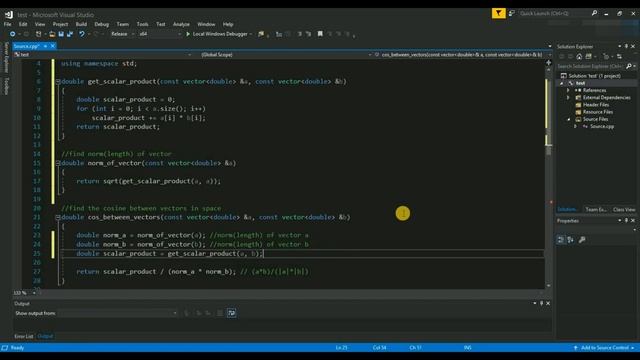Open the File menu
The width and height of the screenshot is (640, 360).
point(8,24)
